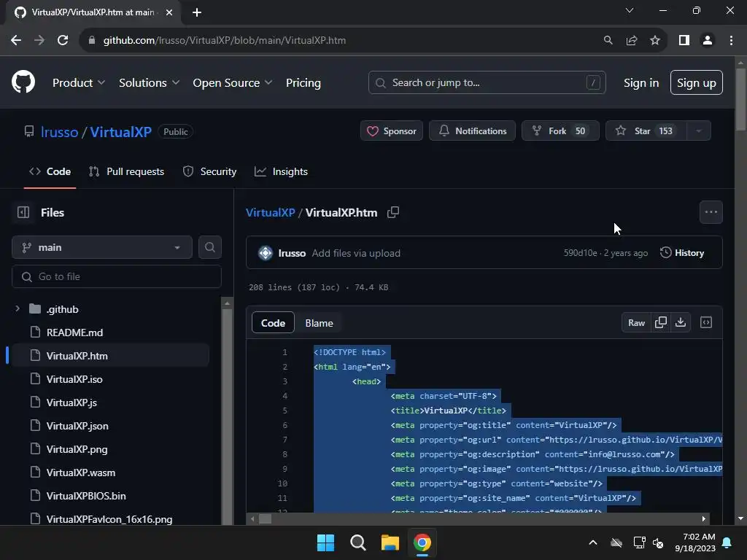Copy file path next to VirtualXP.htm
The width and height of the screenshot is (747, 560).
click(x=393, y=212)
